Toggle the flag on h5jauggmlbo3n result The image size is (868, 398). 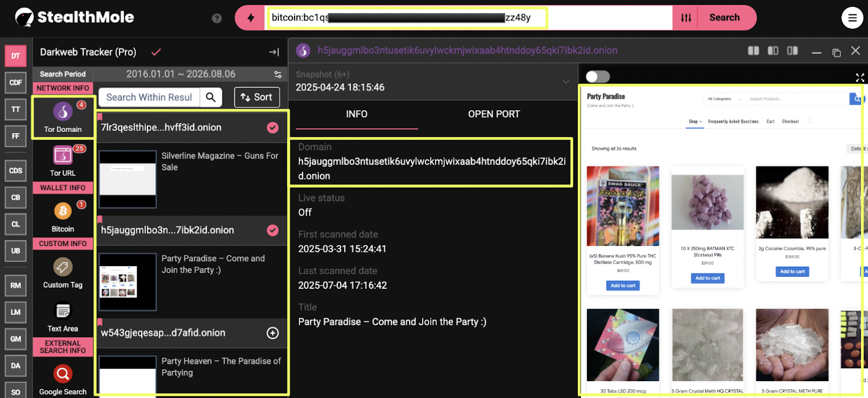(100, 219)
